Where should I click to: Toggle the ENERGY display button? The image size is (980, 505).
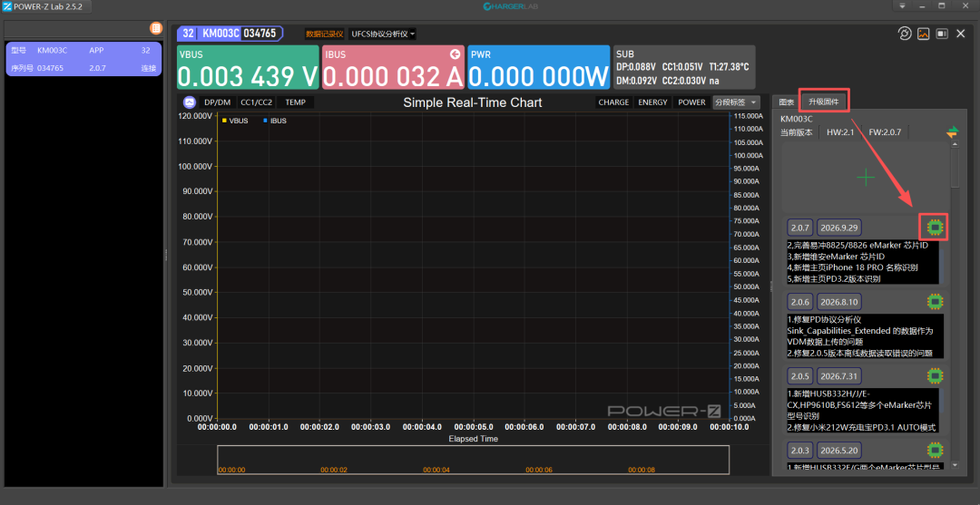(652, 102)
